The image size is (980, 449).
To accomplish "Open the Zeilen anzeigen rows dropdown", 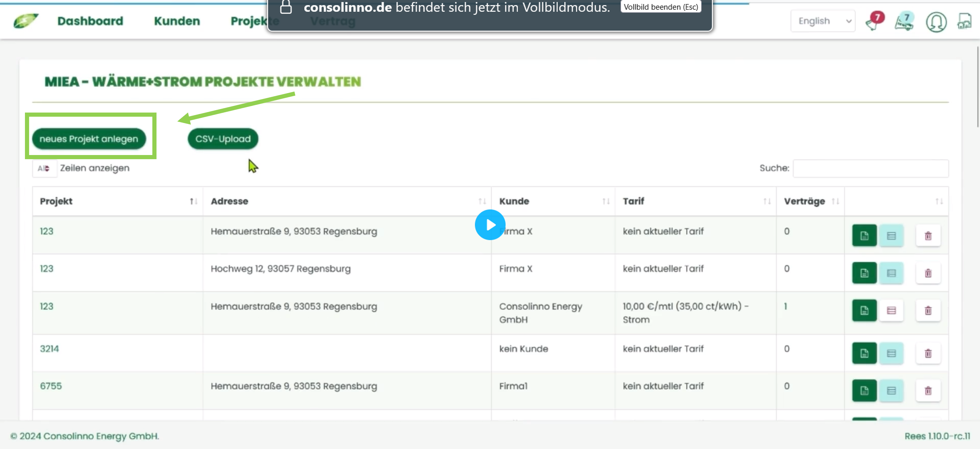I will pos(45,168).
